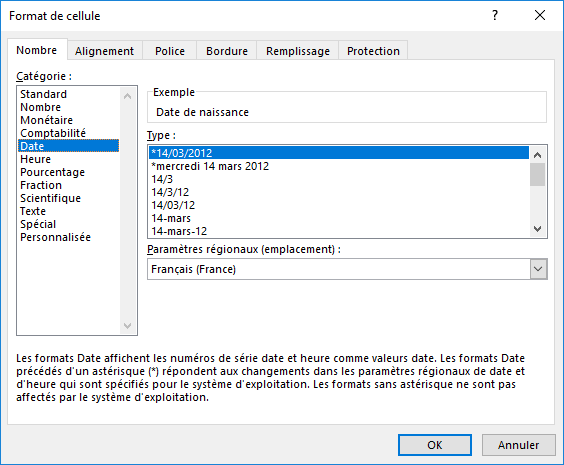This screenshot has width=564, height=465.
Task: Click the Type list scrollbar thumb
Action: [537, 174]
